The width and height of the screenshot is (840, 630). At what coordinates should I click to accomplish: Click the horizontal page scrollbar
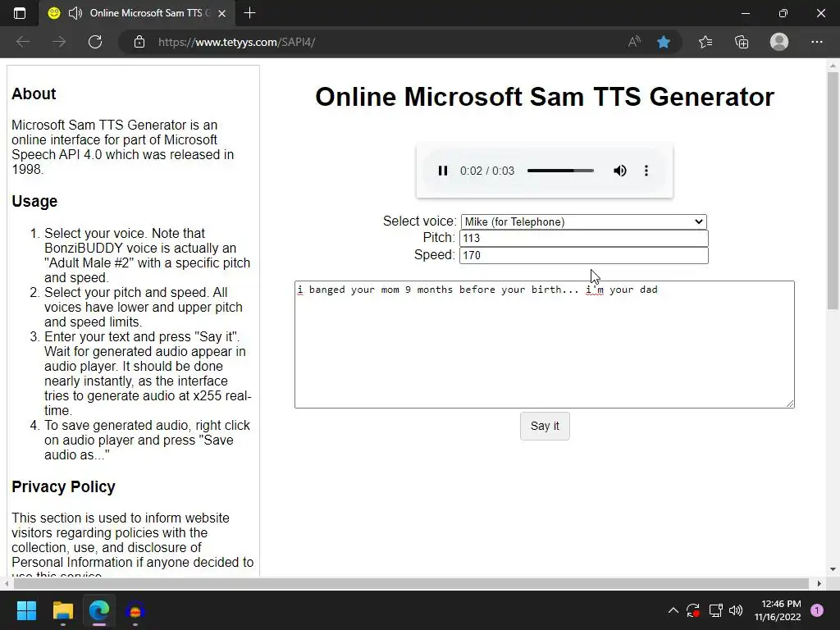[410, 583]
